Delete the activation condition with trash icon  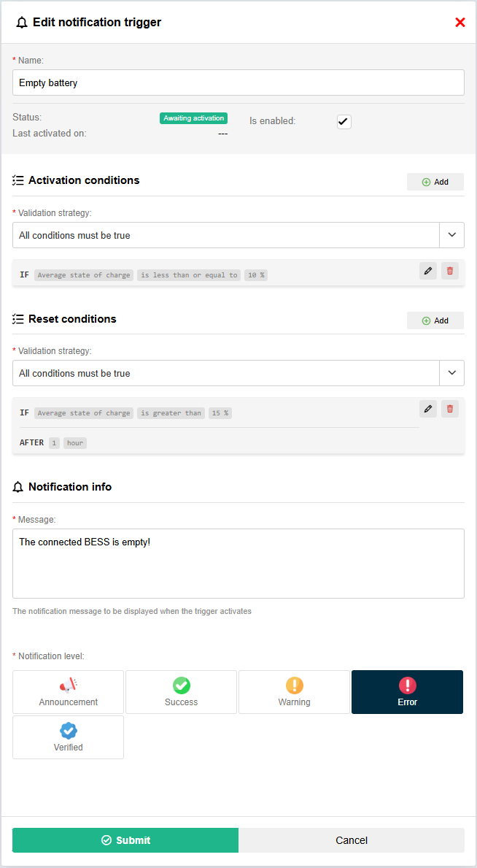(x=449, y=271)
